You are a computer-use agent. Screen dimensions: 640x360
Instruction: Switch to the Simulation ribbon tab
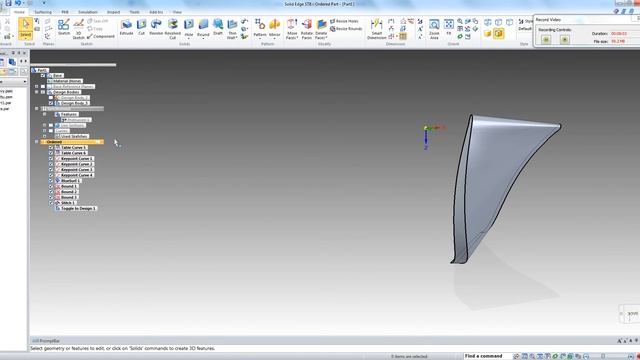click(x=88, y=12)
